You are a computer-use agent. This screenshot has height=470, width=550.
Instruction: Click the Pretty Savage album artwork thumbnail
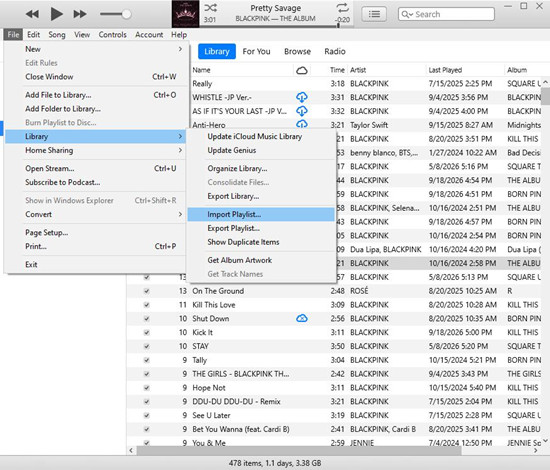[x=185, y=14]
